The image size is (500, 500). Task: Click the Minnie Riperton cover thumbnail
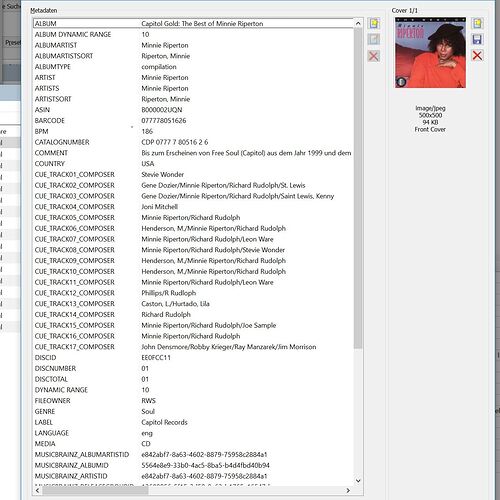coord(430,53)
